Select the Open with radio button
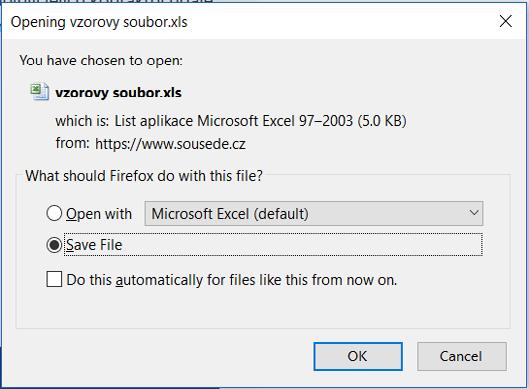Image resolution: width=529 pixels, height=389 pixels. 54,214
